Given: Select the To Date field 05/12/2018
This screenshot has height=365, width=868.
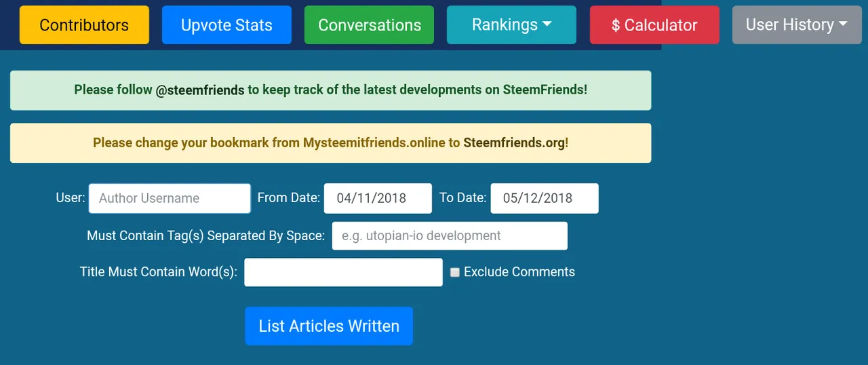Looking at the screenshot, I should point(545,198).
